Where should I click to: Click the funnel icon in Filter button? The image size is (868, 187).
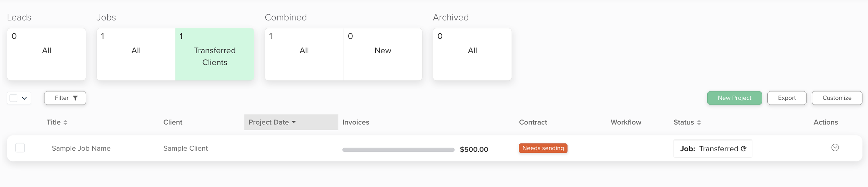pyautogui.click(x=75, y=98)
